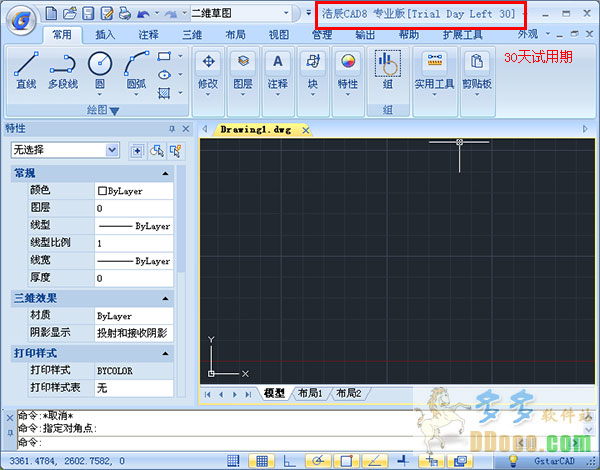Switch to the 插入 ribbon tab
Viewport: 600px width, 470px height.
105,35
